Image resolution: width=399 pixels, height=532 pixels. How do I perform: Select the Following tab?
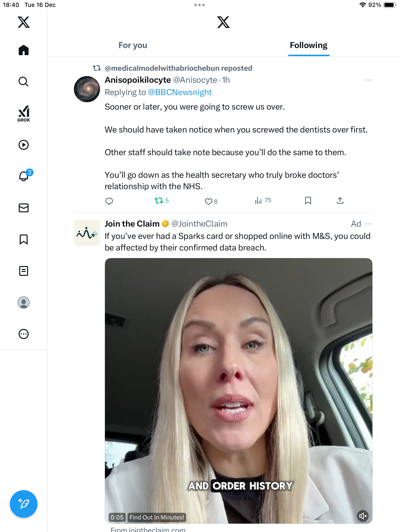[308, 45]
